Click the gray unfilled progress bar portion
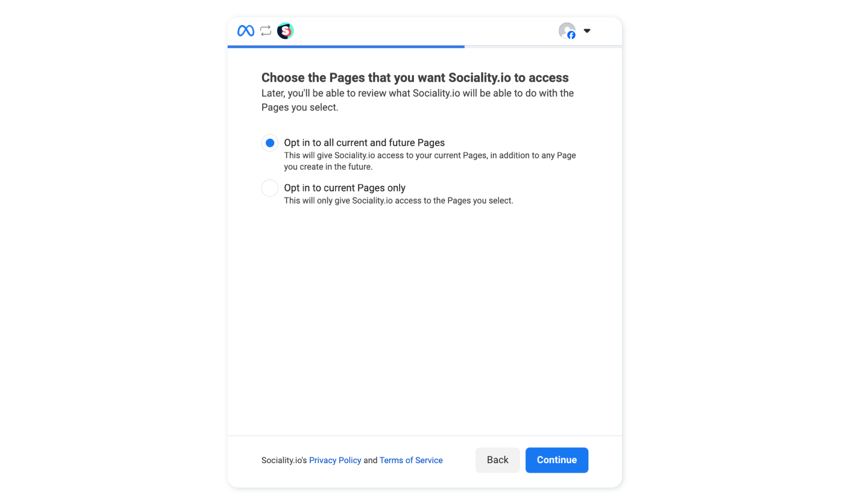This screenshot has height=504, width=849. tap(543, 47)
